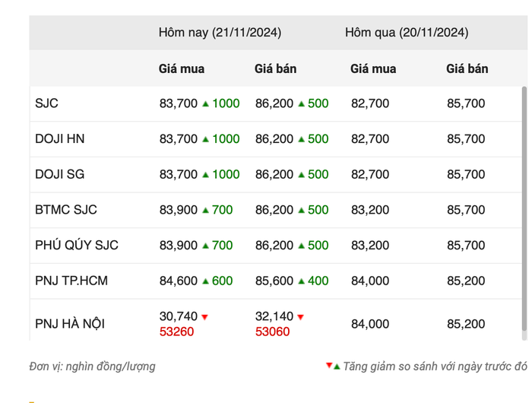The width and height of the screenshot is (532, 403).
Task: Click SJC yesterday's buy price 82,700
Action: (370, 103)
